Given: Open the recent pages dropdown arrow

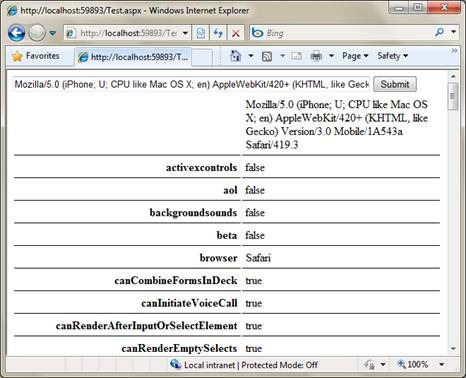Looking at the screenshot, I should pyautogui.click(x=52, y=33).
